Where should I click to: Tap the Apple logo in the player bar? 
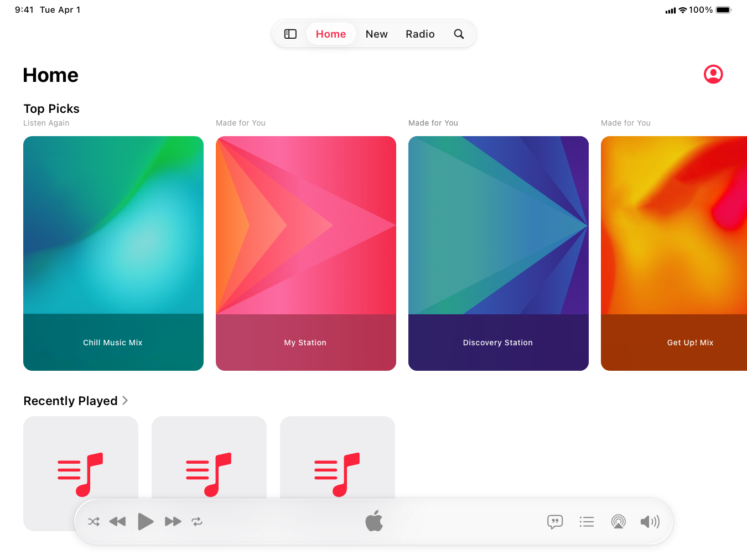(374, 521)
